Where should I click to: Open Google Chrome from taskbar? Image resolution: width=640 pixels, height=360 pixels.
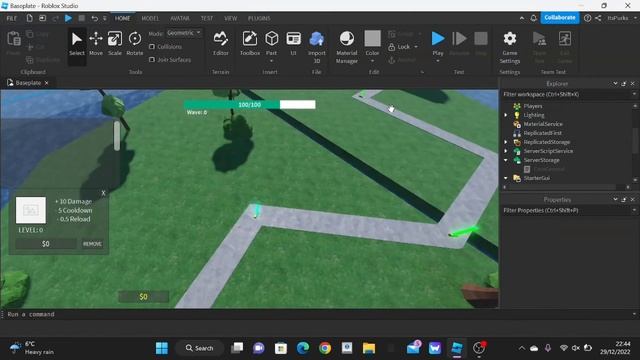[x=325, y=348]
